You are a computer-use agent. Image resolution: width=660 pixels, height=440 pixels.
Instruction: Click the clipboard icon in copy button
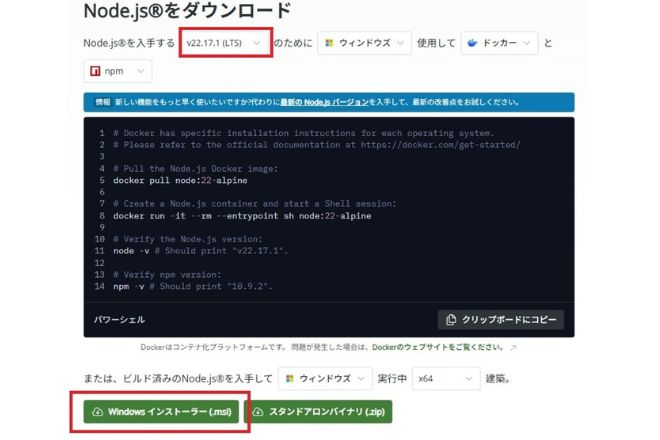tap(451, 320)
